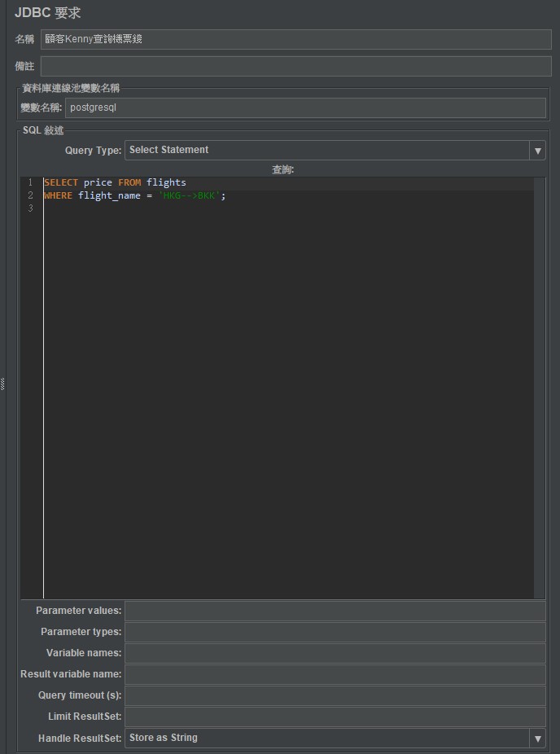Click the Limit ResultSet field

[335, 717]
